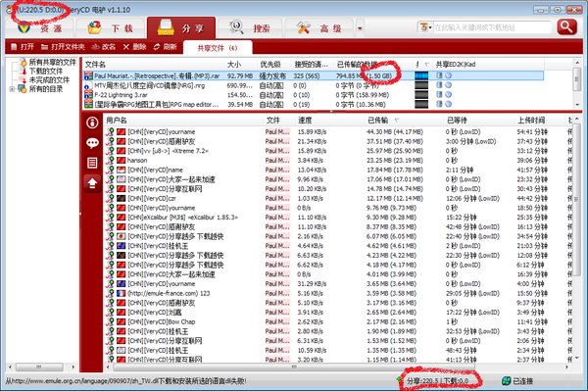Open the chat bubble sidebar icon

coord(92,143)
